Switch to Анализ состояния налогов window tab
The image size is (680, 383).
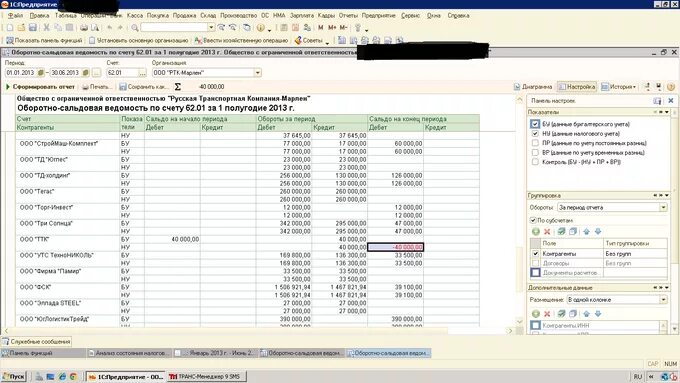pos(129,353)
